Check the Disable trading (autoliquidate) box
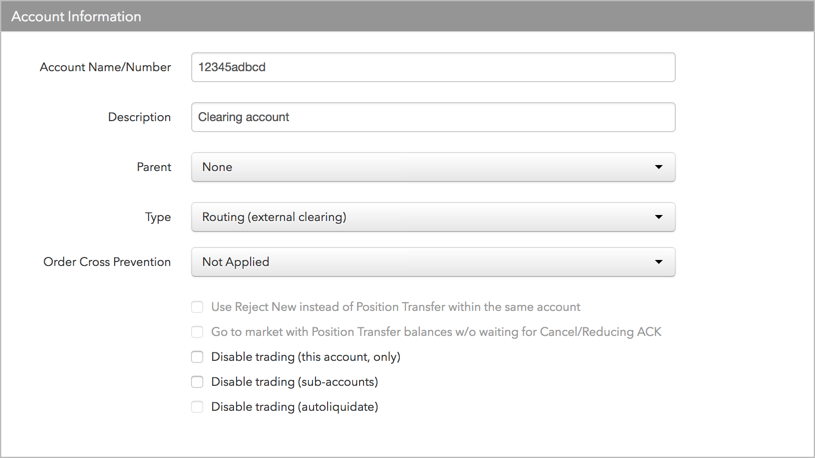Image resolution: width=815 pixels, height=458 pixels. (x=197, y=407)
